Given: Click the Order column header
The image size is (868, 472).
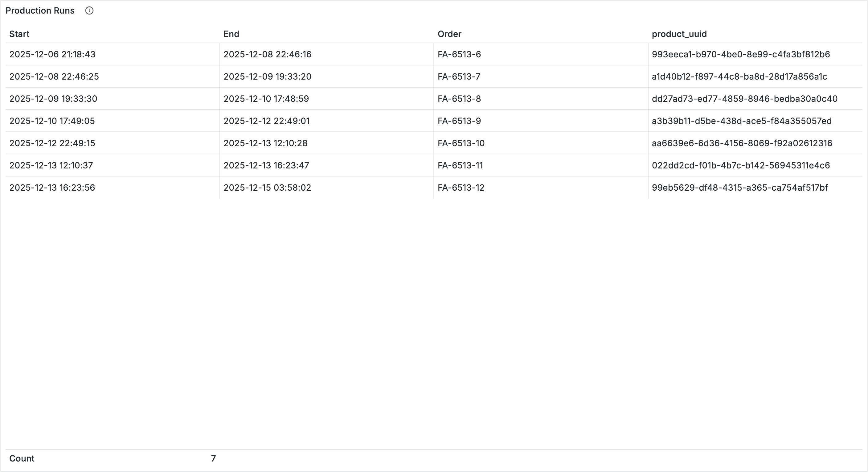Looking at the screenshot, I should coord(449,34).
